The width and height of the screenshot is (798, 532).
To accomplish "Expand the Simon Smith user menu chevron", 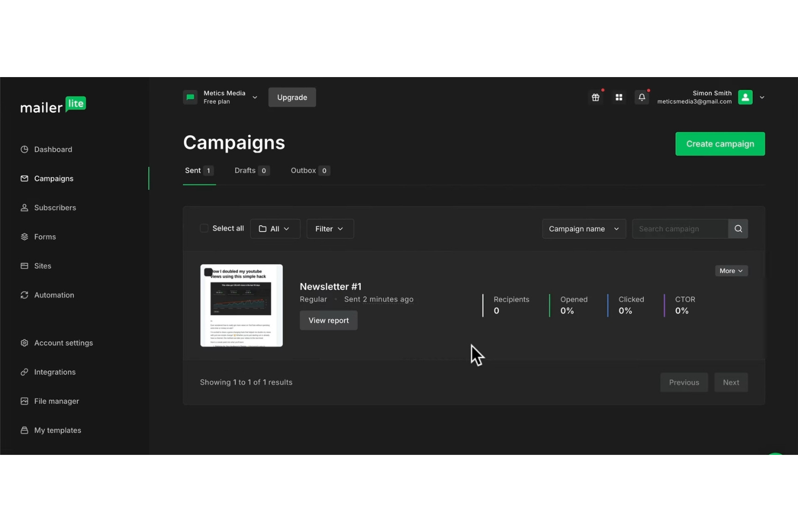I will tap(762, 98).
